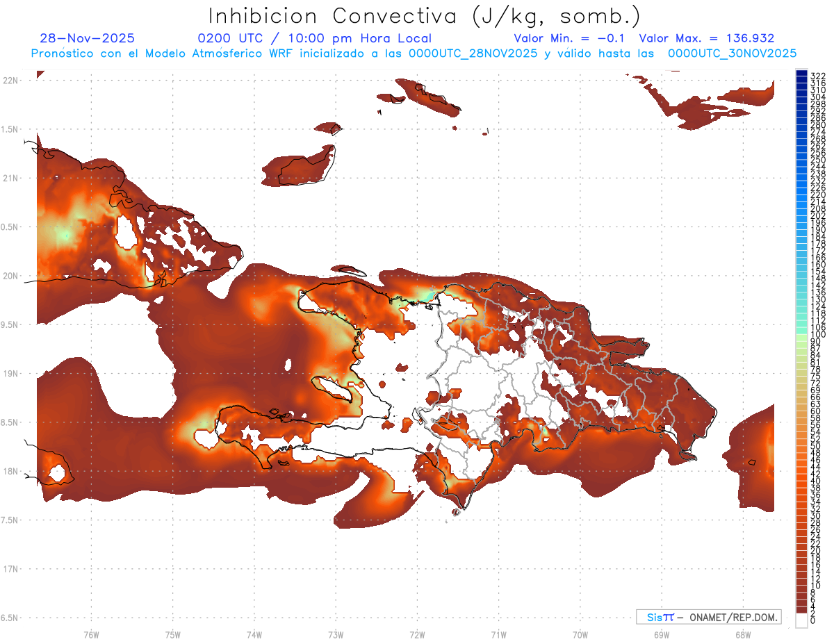The height and width of the screenshot is (644, 834).
Task: Click the '70W' longitude label
Action: (580, 634)
